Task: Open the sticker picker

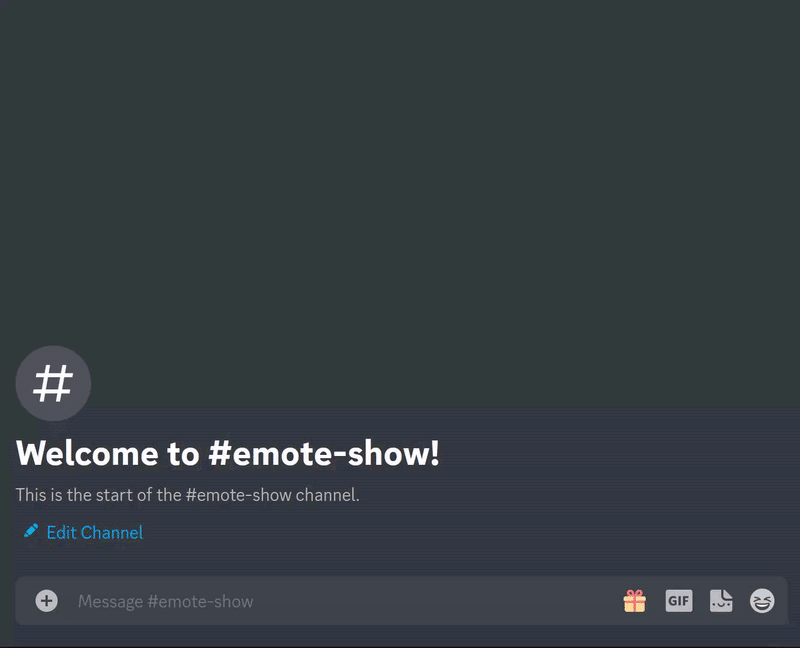Action: (721, 601)
